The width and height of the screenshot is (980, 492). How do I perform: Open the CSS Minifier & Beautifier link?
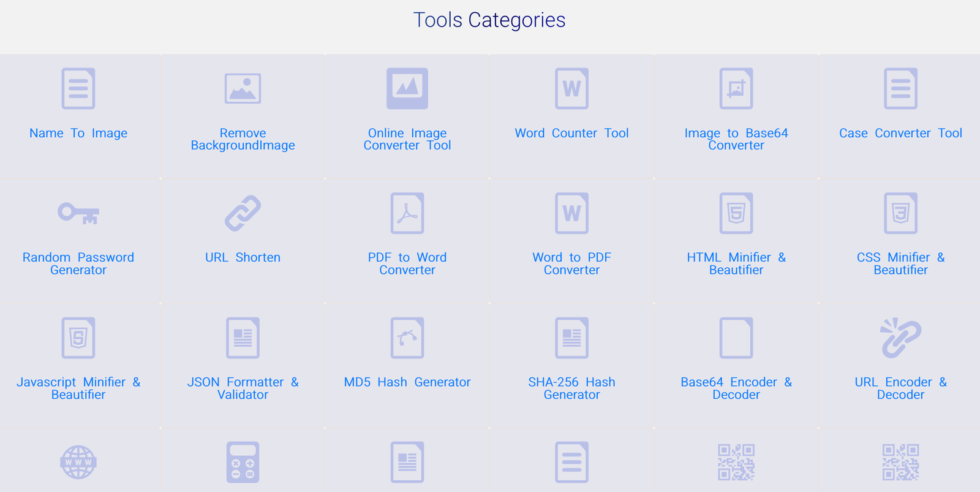coord(900,263)
